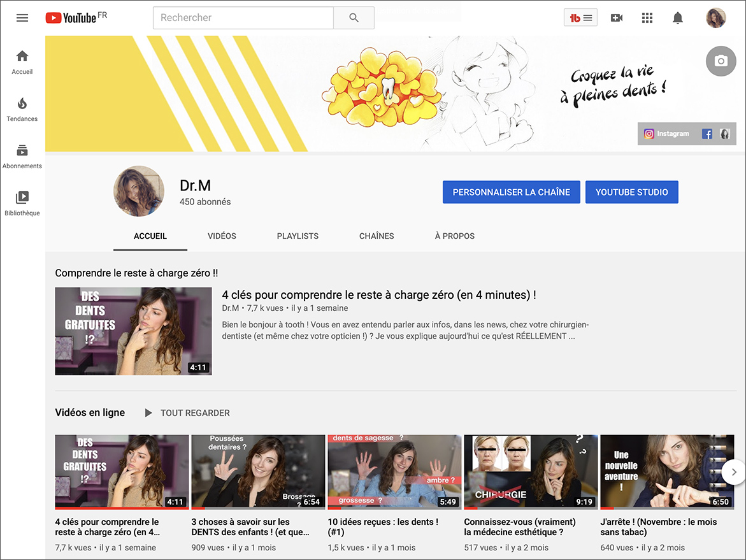746x560 pixels.
Task: Open the Facebook icon on the banner
Action: click(706, 133)
